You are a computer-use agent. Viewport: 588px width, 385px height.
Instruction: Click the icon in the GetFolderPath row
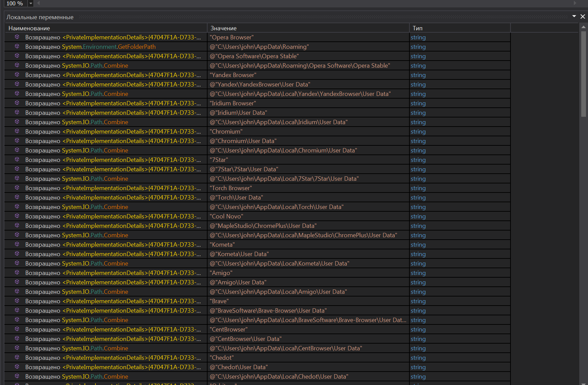coord(17,46)
